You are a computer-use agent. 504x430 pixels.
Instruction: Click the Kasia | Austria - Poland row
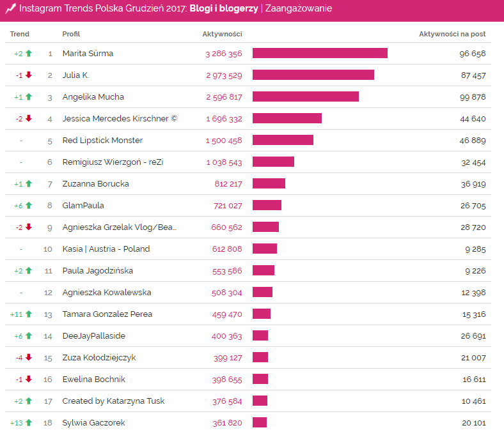tap(106, 249)
